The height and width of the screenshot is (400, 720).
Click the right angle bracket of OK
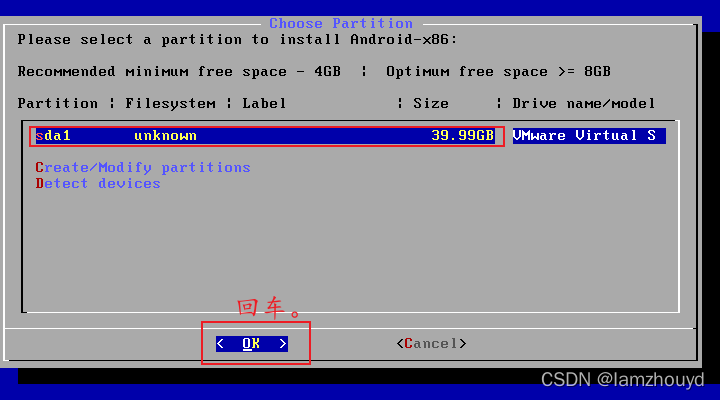coord(283,344)
